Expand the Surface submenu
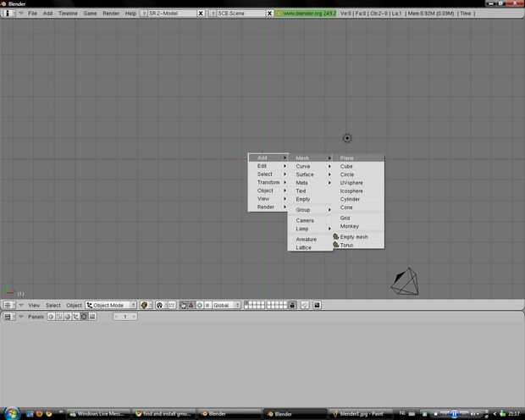The image size is (525, 420). pos(311,174)
